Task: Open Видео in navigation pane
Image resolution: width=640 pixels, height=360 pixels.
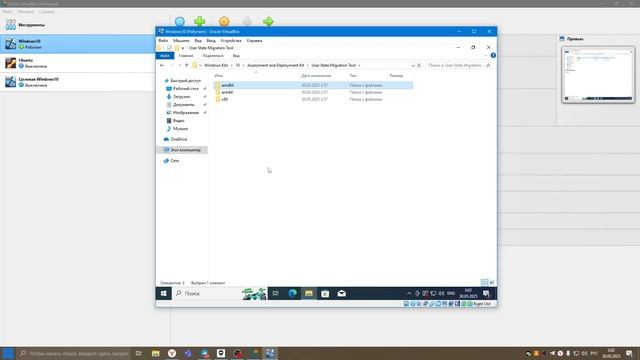Action: click(178, 121)
